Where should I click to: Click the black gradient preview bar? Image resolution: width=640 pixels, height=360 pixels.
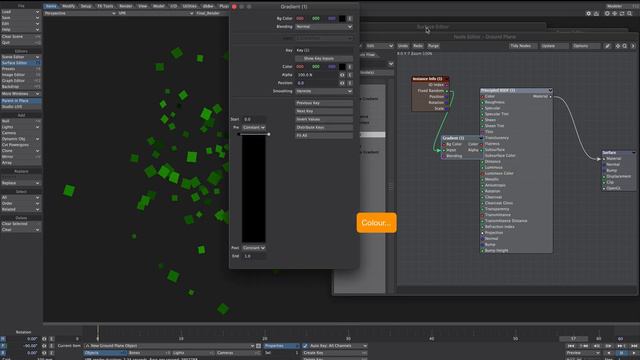pos(253,189)
